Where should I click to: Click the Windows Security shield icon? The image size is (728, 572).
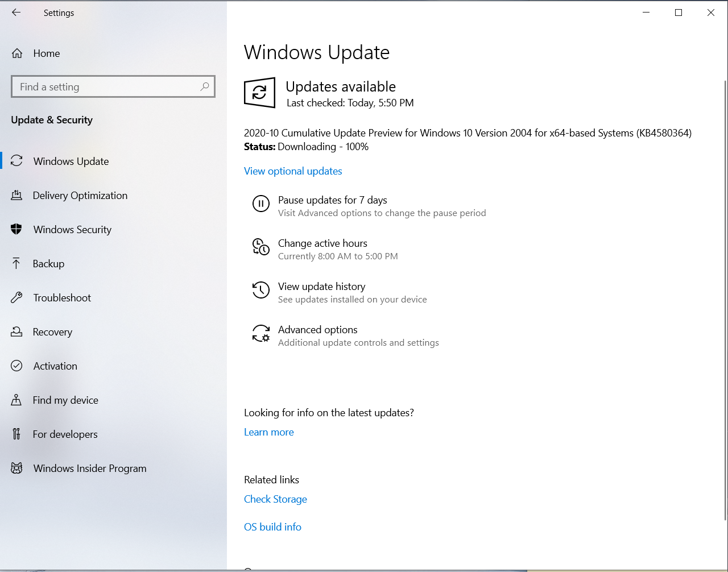pyautogui.click(x=16, y=229)
